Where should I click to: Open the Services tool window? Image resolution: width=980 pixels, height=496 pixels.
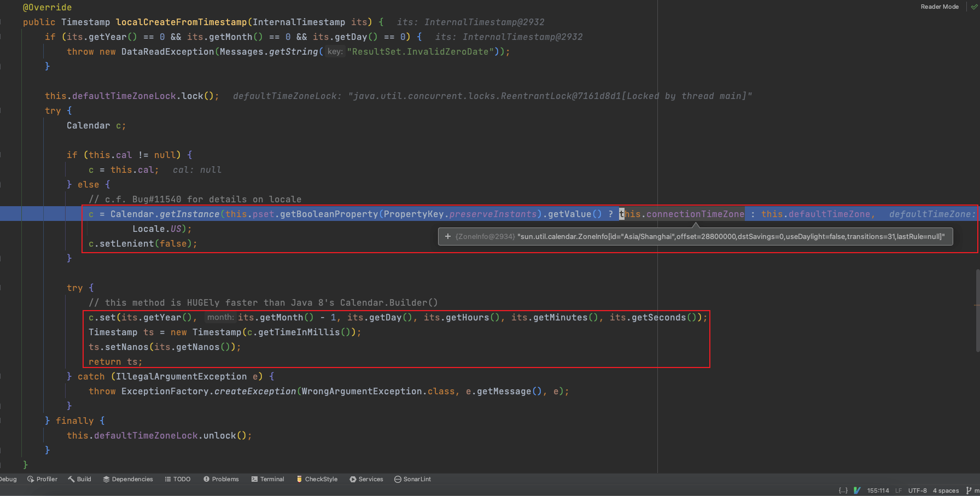366,479
